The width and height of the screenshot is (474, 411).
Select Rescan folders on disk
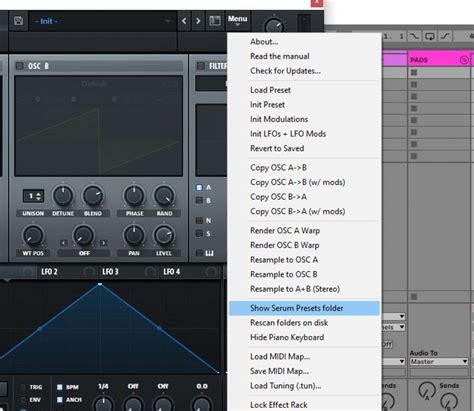click(304, 323)
